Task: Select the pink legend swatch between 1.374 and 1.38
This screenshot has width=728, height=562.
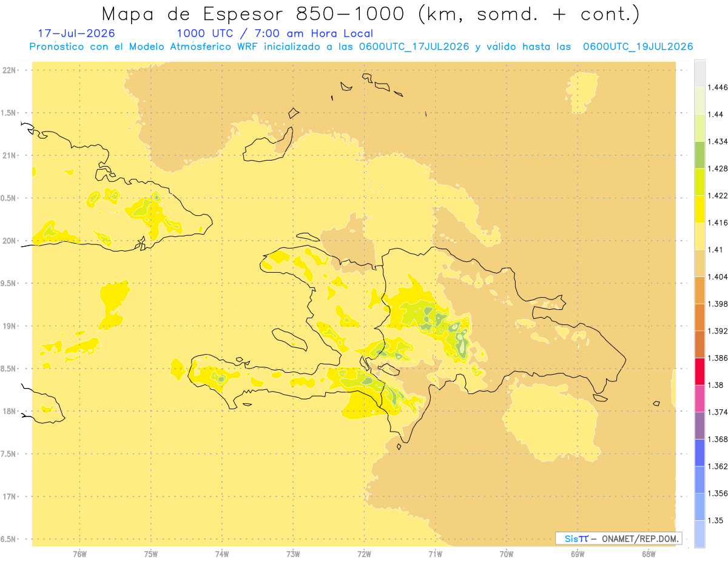Action: point(699,398)
